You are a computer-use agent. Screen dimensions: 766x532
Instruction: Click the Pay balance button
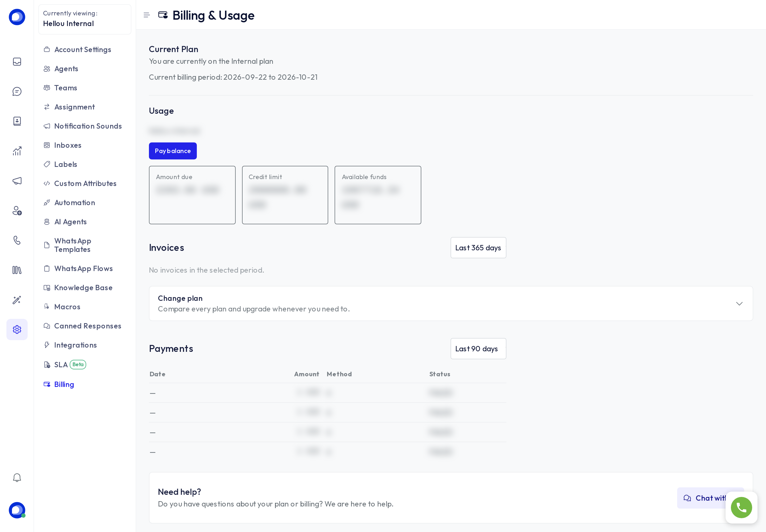pos(173,151)
